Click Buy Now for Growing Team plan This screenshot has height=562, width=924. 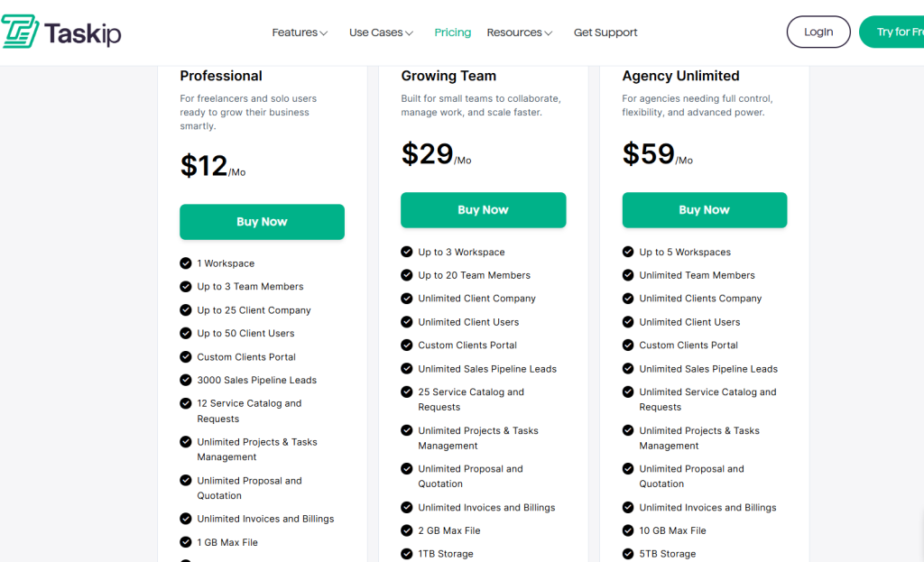[x=483, y=210]
